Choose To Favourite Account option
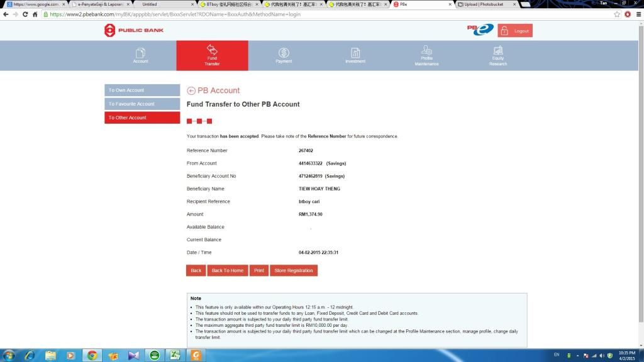The height and width of the screenshot is (362, 644). tap(142, 104)
